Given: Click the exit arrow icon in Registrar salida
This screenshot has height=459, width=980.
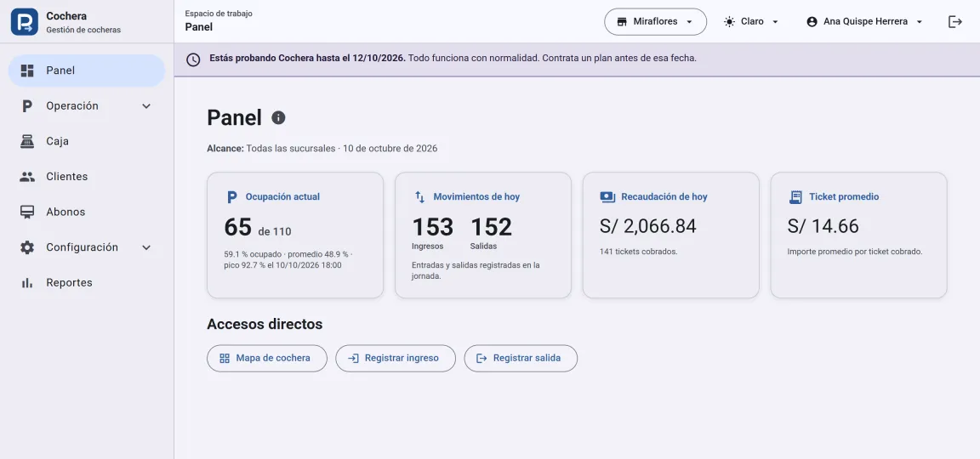Looking at the screenshot, I should [481, 359].
